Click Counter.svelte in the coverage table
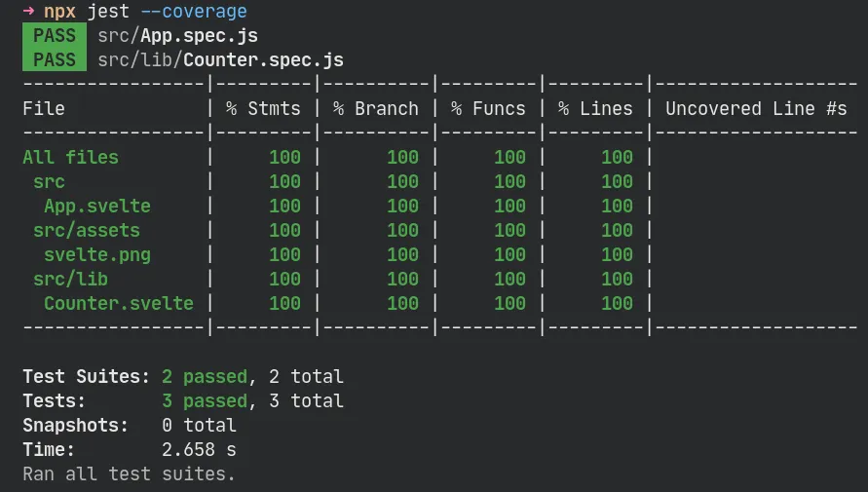 coord(119,303)
